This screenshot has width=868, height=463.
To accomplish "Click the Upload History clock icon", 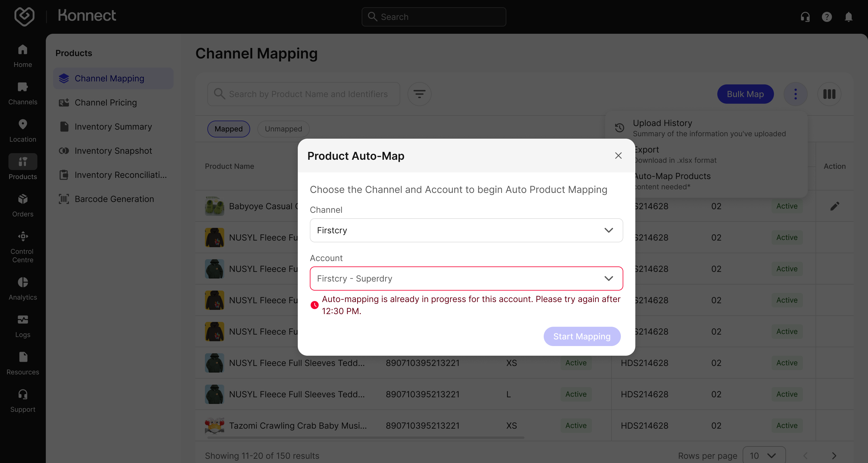I will (x=619, y=128).
